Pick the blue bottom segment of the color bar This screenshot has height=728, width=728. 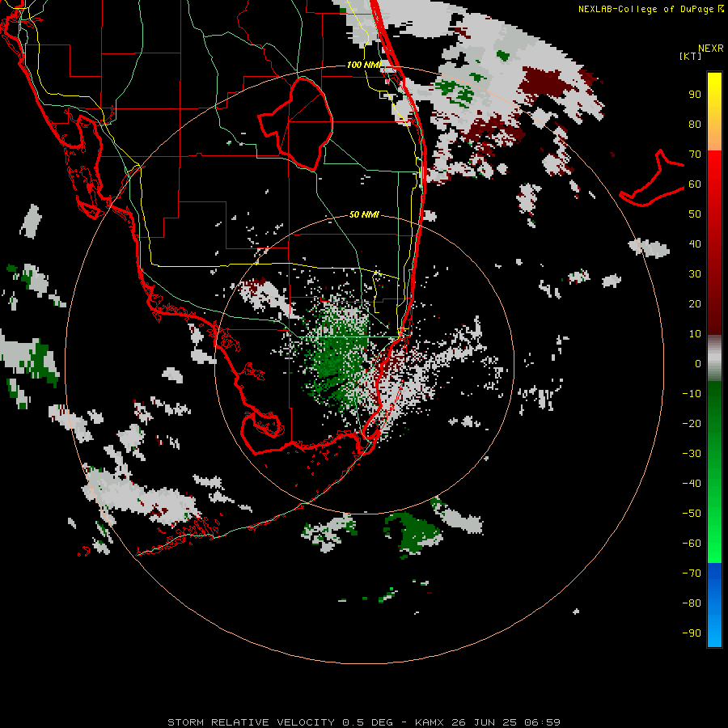714,605
